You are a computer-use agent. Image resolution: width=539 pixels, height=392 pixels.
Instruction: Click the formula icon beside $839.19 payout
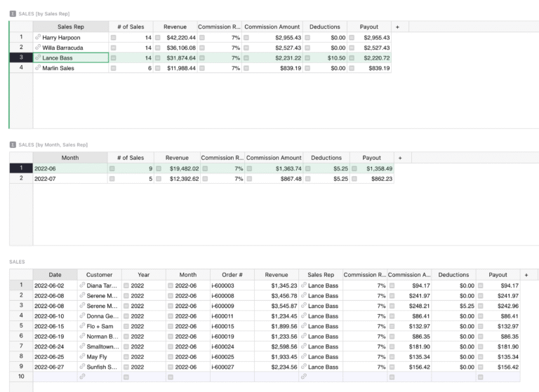pyautogui.click(x=352, y=68)
